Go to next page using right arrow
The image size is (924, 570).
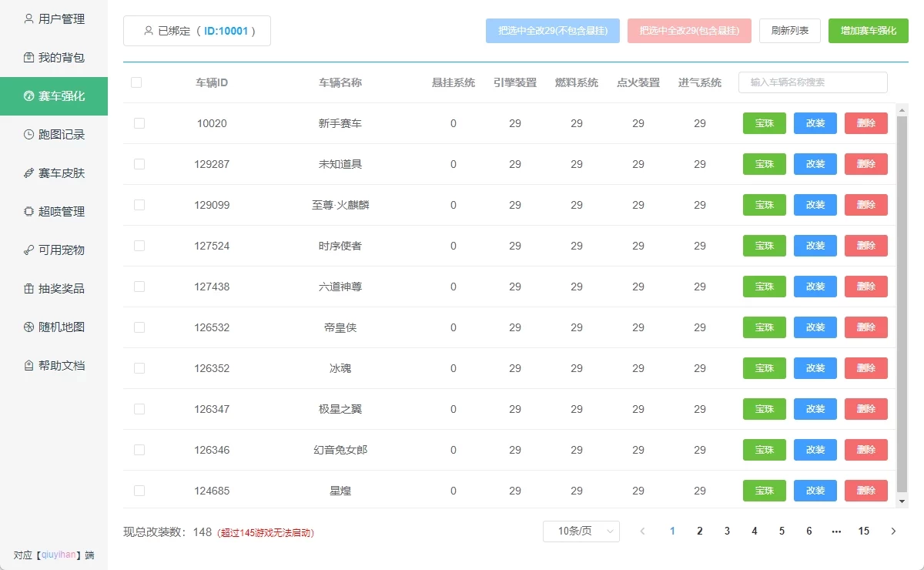click(893, 531)
